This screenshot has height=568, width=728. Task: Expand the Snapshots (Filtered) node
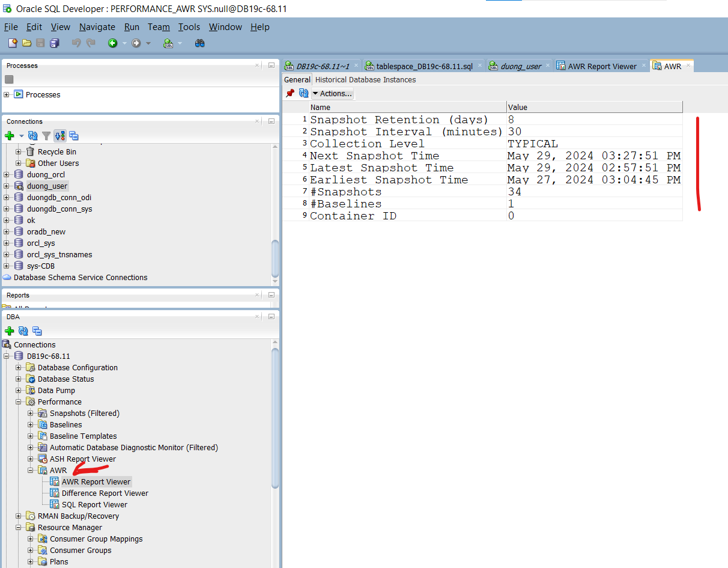coord(31,414)
